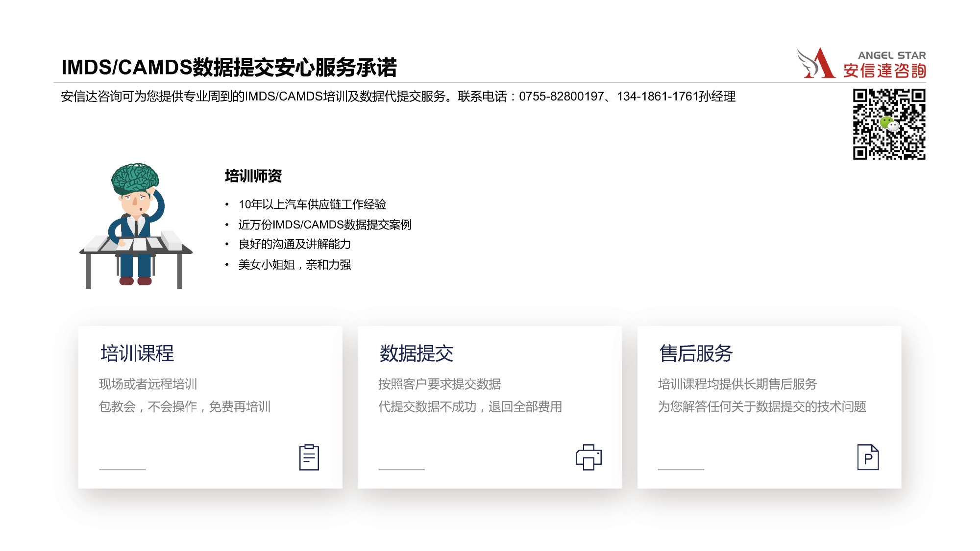Image resolution: width=980 pixels, height=551 pixels.
Task: Click the bullet 美女小姐姐，亲和力强
Action: 294,265
